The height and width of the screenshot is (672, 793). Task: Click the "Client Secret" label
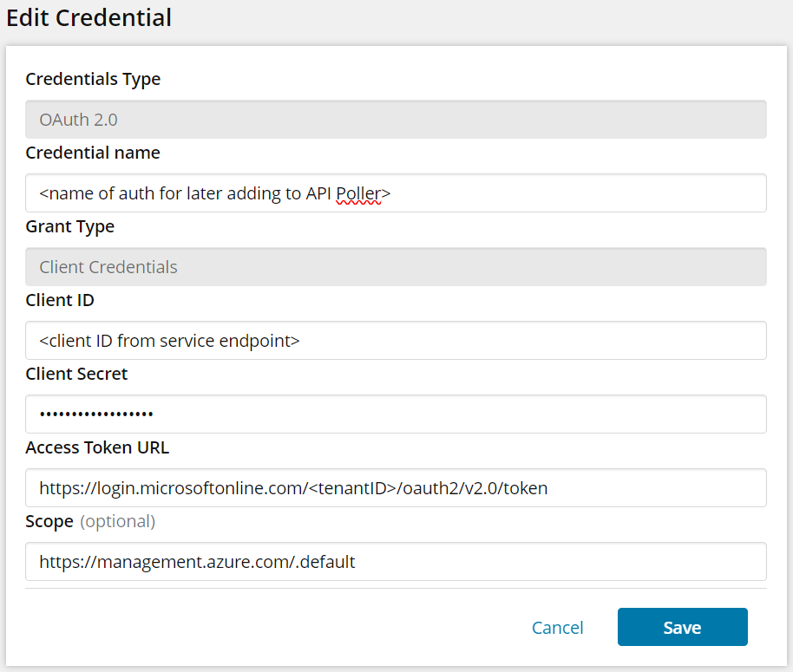pos(76,374)
